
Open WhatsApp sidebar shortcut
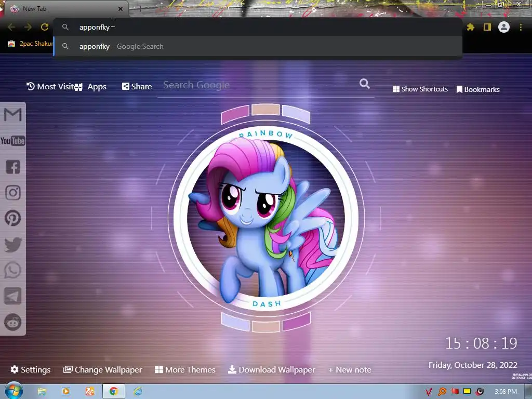(13, 270)
